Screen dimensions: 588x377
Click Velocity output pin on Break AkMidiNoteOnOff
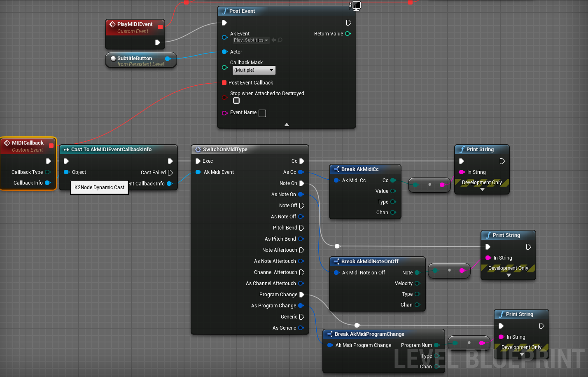coord(417,283)
